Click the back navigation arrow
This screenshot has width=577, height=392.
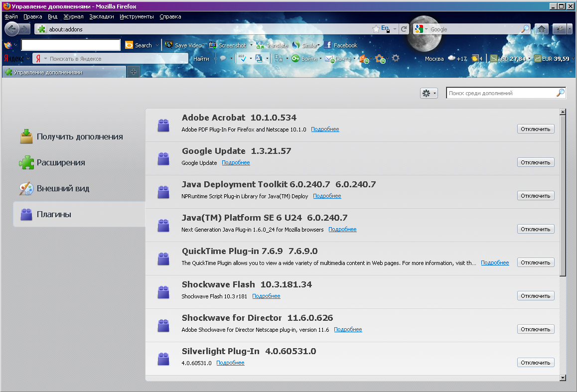click(12, 29)
